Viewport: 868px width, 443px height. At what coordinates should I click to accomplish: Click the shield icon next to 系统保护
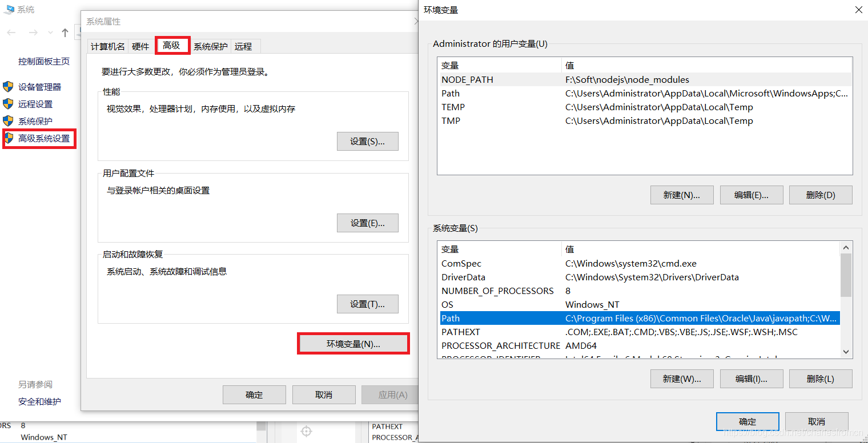tap(8, 121)
